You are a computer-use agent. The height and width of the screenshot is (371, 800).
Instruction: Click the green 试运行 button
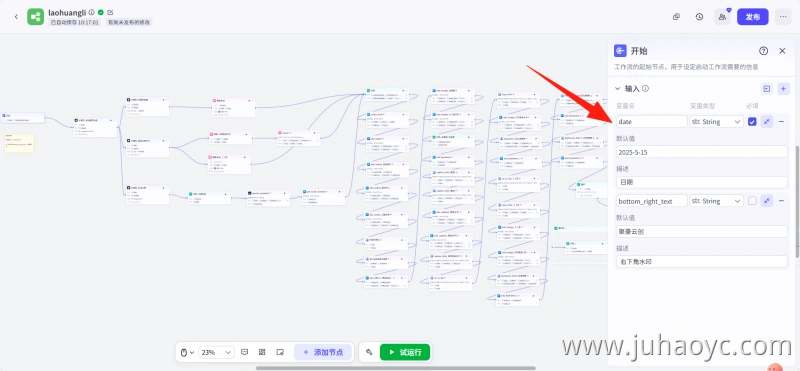[x=405, y=352]
